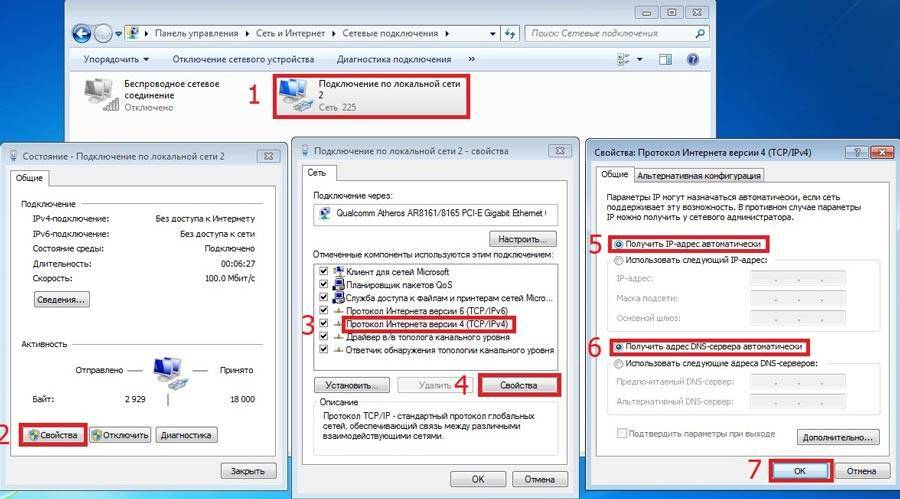
Task: Select Протокол Интернета версии 6 (TCP/IPv6) row
Action: [426, 311]
